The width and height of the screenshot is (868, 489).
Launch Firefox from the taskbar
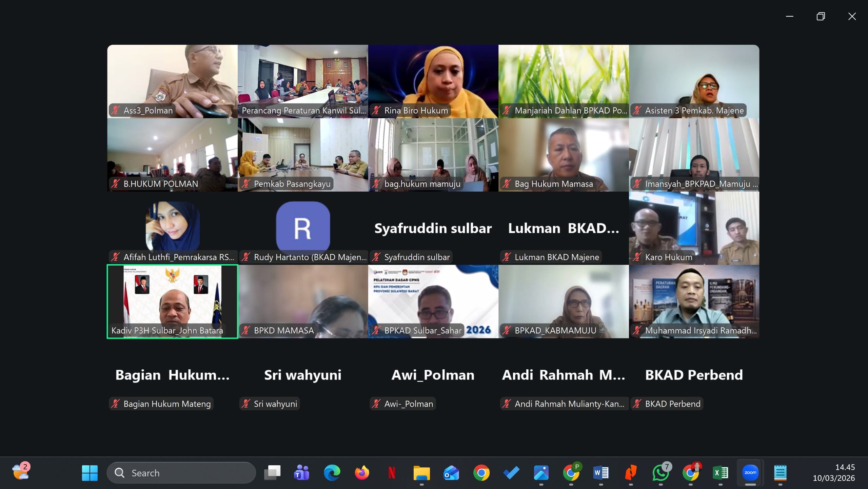click(361, 473)
